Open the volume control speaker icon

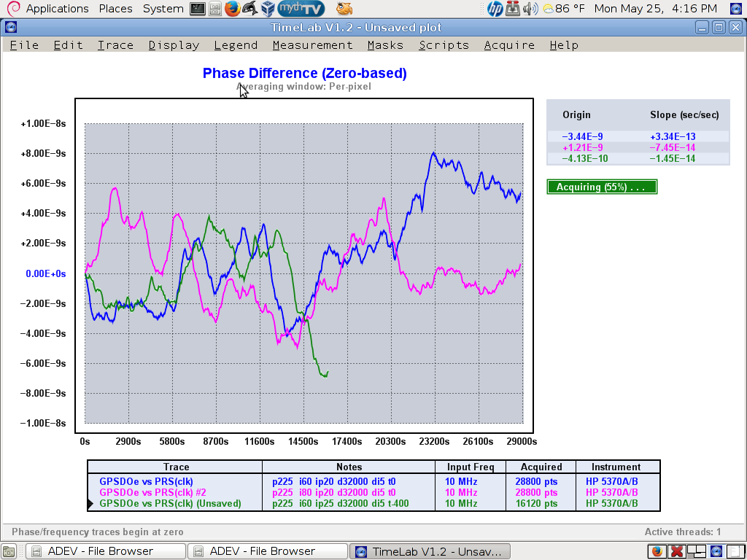[x=531, y=9]
